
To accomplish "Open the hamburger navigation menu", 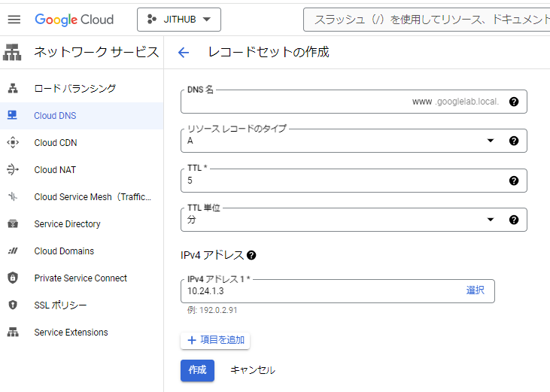I will (14, 20).
